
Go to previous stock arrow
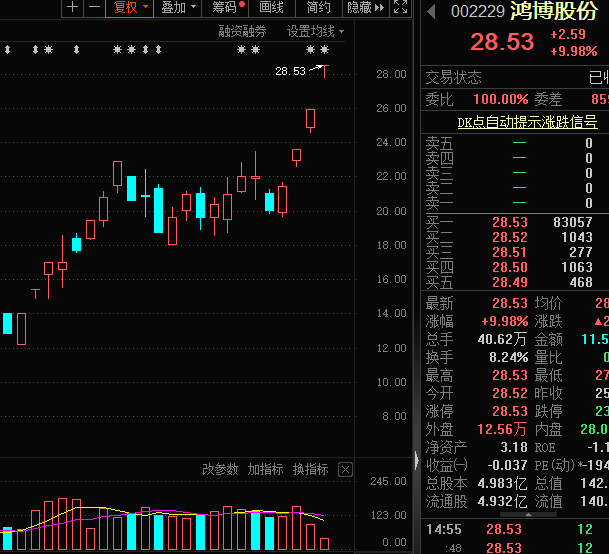tap(431, 11)
